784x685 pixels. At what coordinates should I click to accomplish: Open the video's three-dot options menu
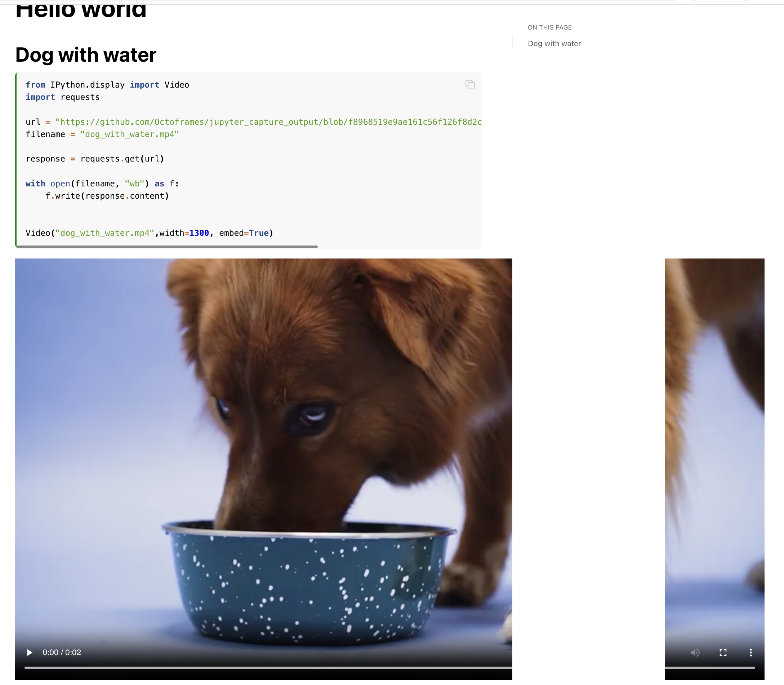coord(750,652)
